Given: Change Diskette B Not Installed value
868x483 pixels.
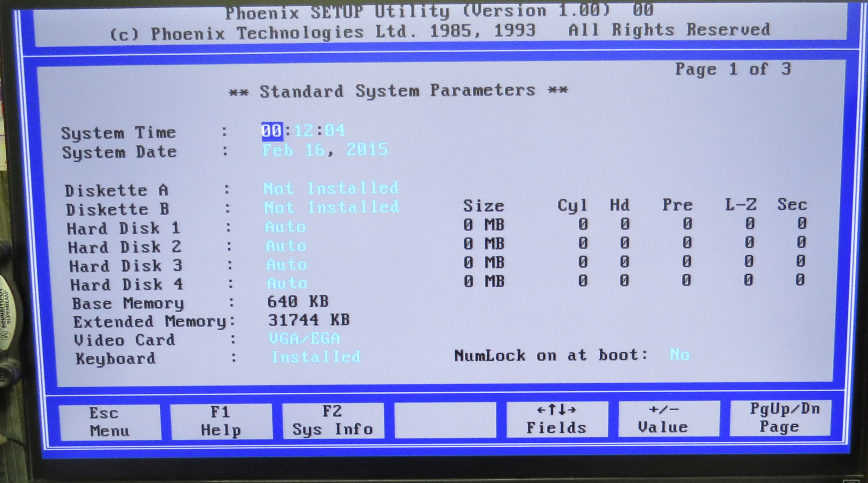Looking at the screenshot, I should pos(331,207).
